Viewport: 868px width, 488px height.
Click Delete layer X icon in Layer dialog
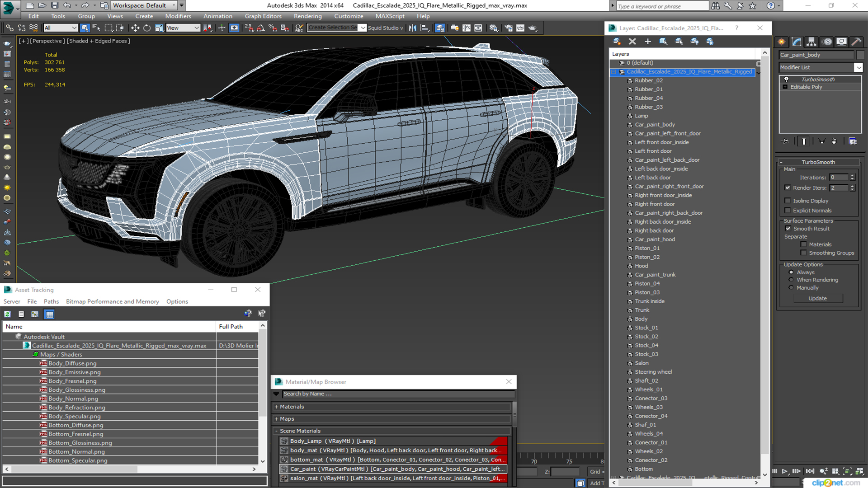pyautogui.click(x=632, y=41)
